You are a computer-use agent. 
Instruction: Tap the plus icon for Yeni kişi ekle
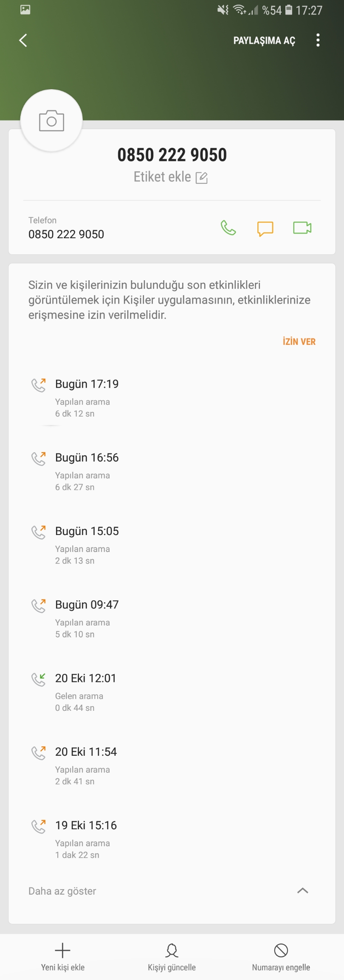(x=62, y=951)
